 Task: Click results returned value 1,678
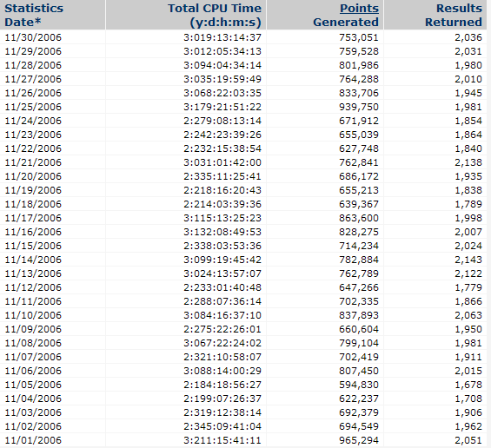click(468, 385)
